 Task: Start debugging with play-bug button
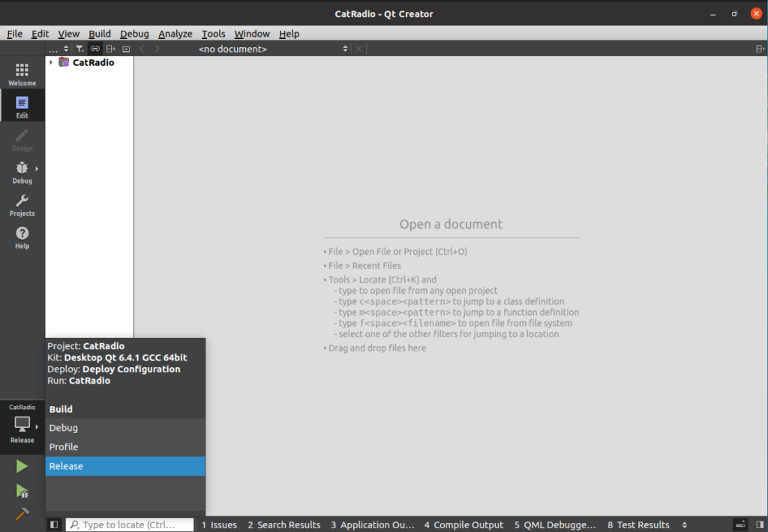tap(22, 491)
